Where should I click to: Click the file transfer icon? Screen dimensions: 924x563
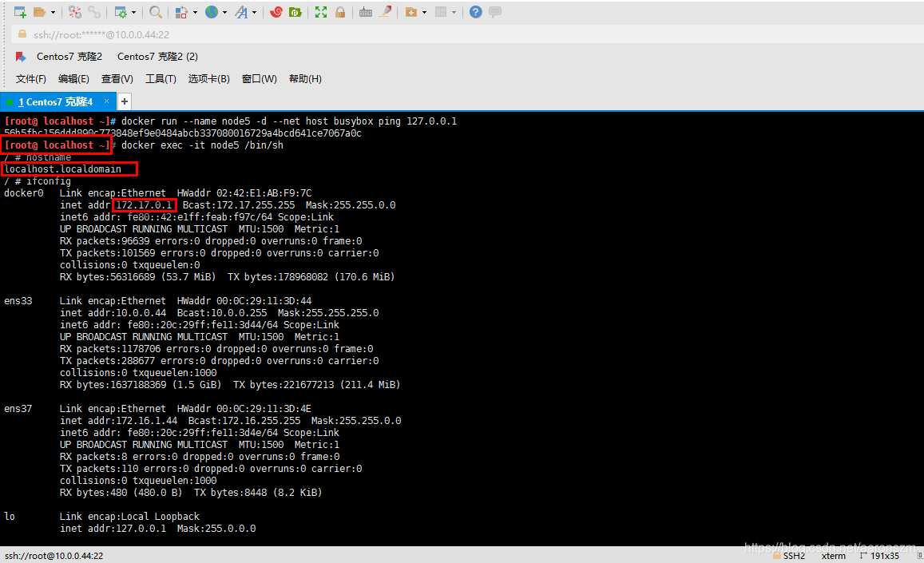click(x=182, y=12)
